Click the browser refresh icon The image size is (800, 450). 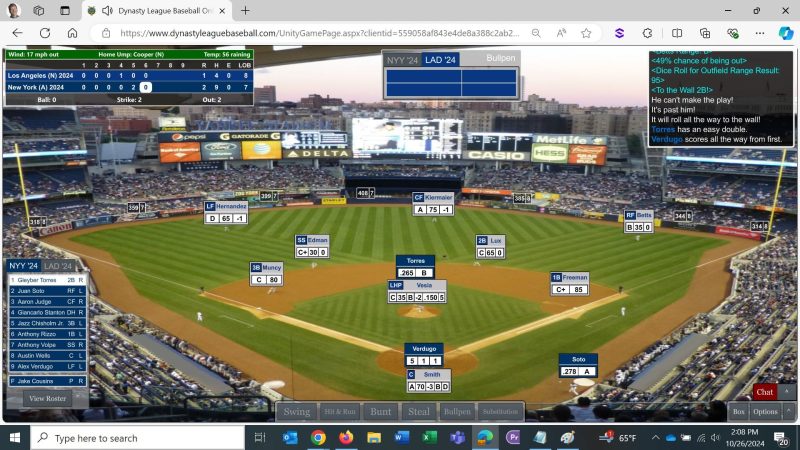(x=45, y=32)
